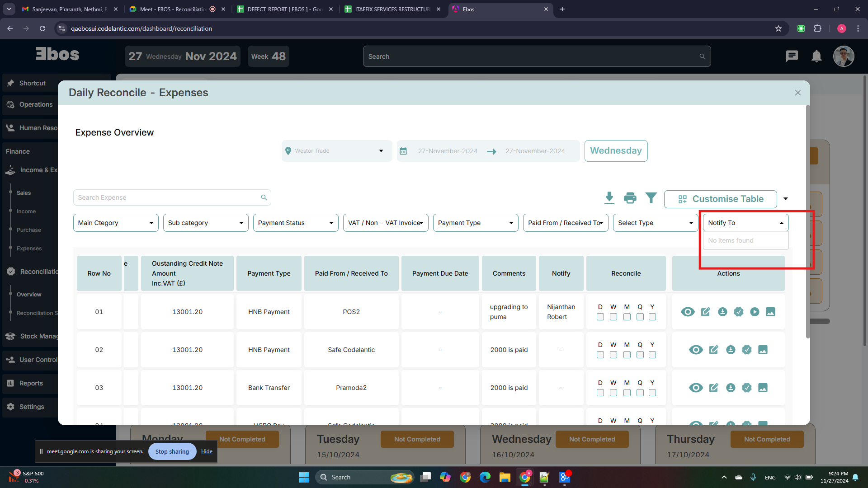Image resolution: width=868 pixels, height=488 pixels.
Task: Open image icon in row 03
Action: click(x=763, y=388)
